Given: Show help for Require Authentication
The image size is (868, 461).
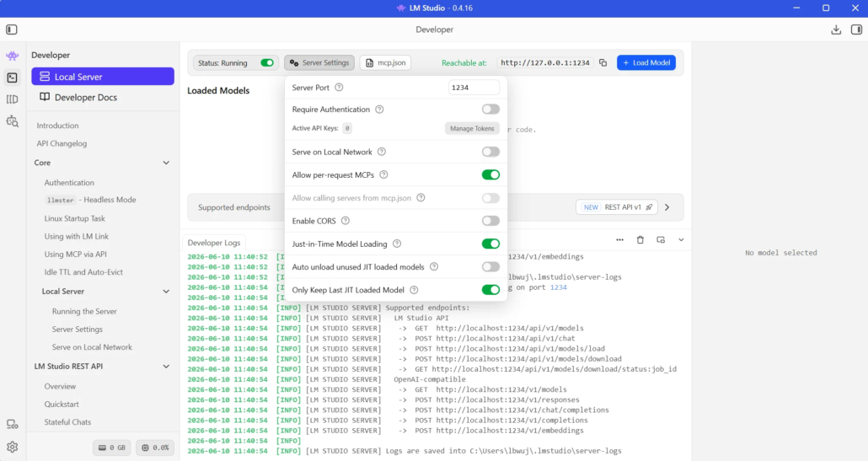Looking at the screenshot, I should 379,110.
